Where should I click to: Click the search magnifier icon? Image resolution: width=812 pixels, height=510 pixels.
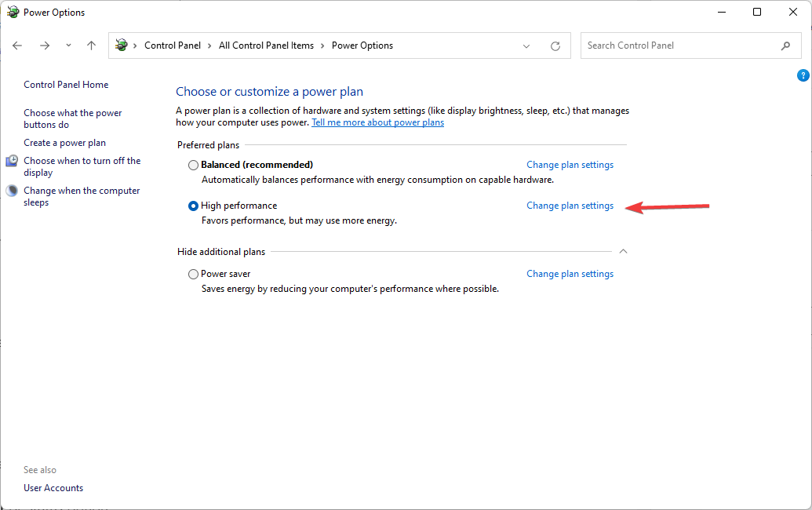tap(785, 46)
